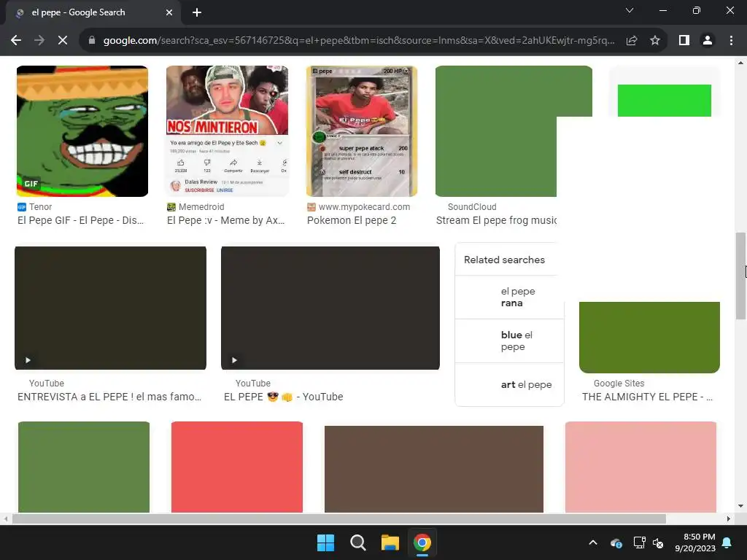Open THE ALMIGHTY EL PEPE image

649,337
